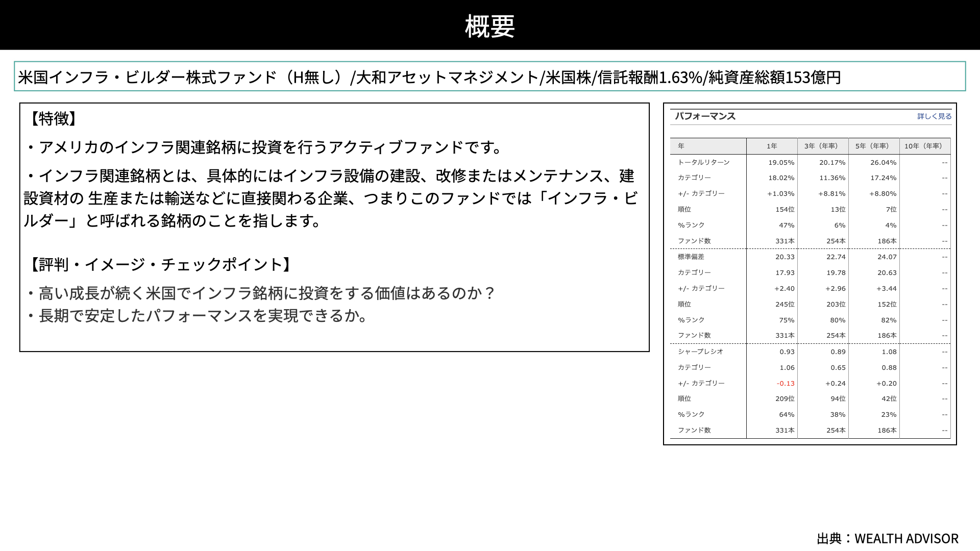The height and width of the screenshot is (551, 980).
Task: Select the bullet starting アメリカのインフラ関連銘柄に投資
Action: pos(265,147)
